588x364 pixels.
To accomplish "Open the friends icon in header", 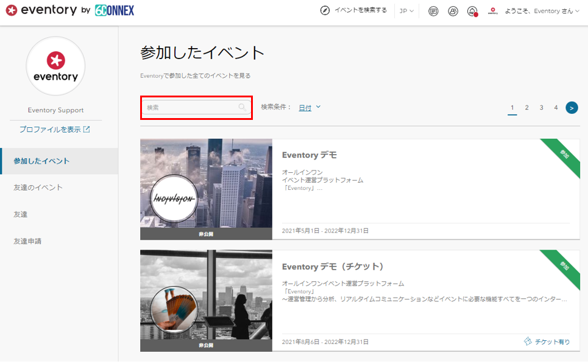I will (x=453, y=11).
